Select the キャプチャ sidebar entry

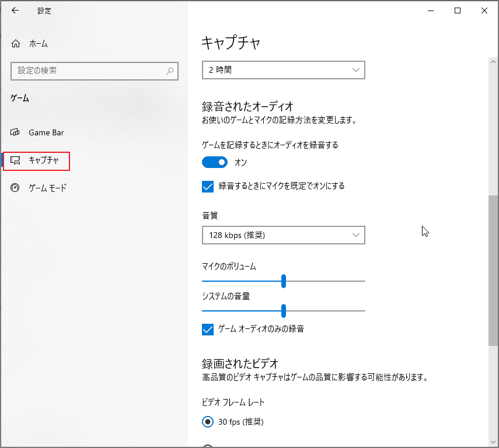click(x=40, y=162)
